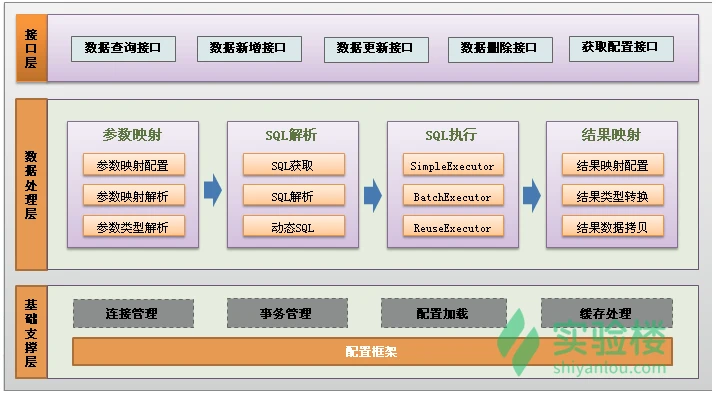Select the 结果数据拷贝 box
This screenshot has width=716, height=394.
pyautogui.click(x=613, y=226)
